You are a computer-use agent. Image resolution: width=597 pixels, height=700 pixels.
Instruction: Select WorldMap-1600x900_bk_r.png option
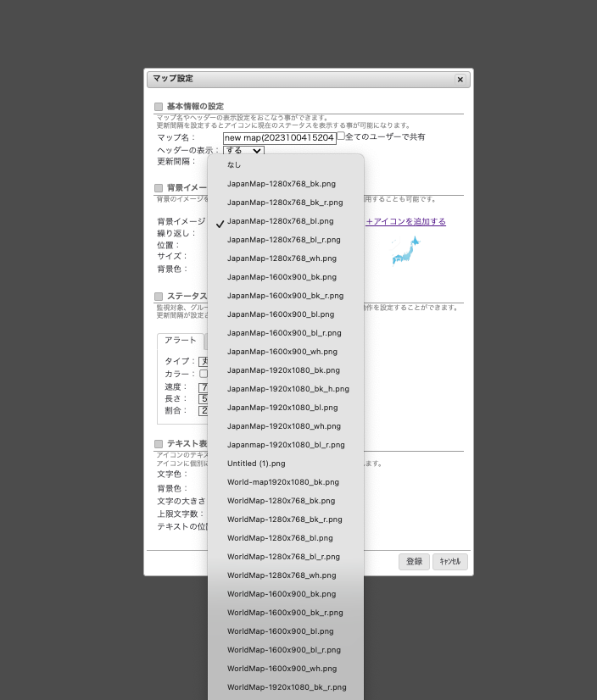pos(286,613)
